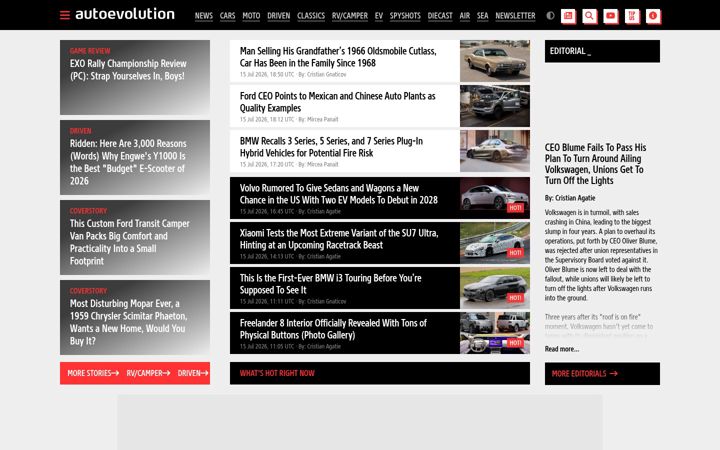
Task: Open the RV/CAMPER navigation item
Action: pyautogui.click(x=350, y=16)
